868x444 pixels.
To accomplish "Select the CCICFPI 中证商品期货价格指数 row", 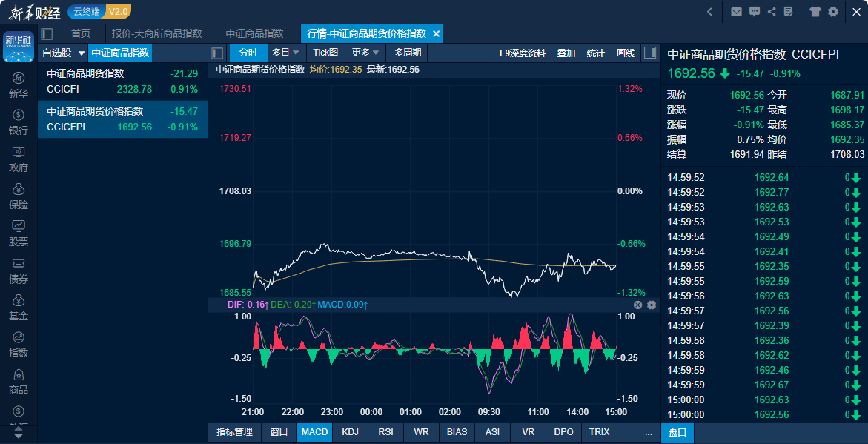I will [122, 119].
